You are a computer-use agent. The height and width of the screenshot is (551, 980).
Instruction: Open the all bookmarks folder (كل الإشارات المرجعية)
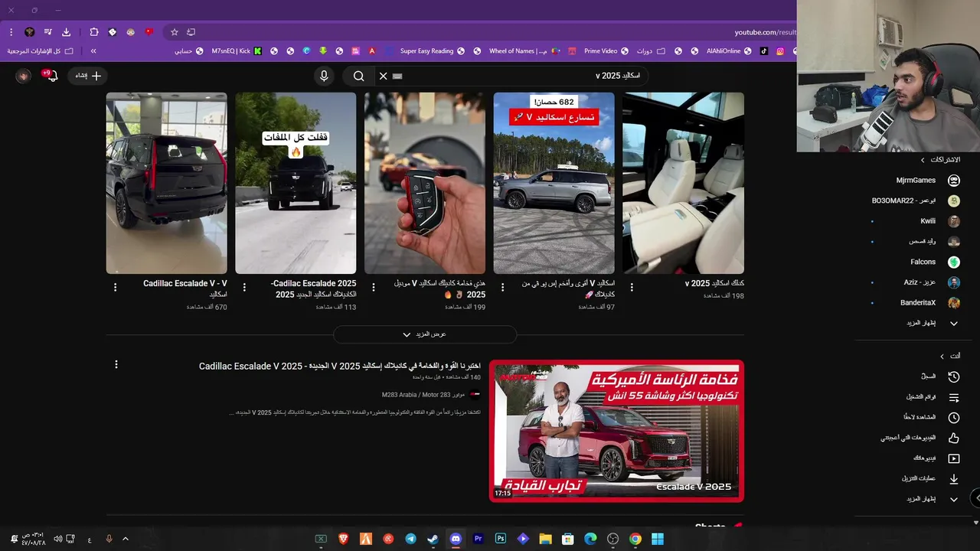(41, 51)
